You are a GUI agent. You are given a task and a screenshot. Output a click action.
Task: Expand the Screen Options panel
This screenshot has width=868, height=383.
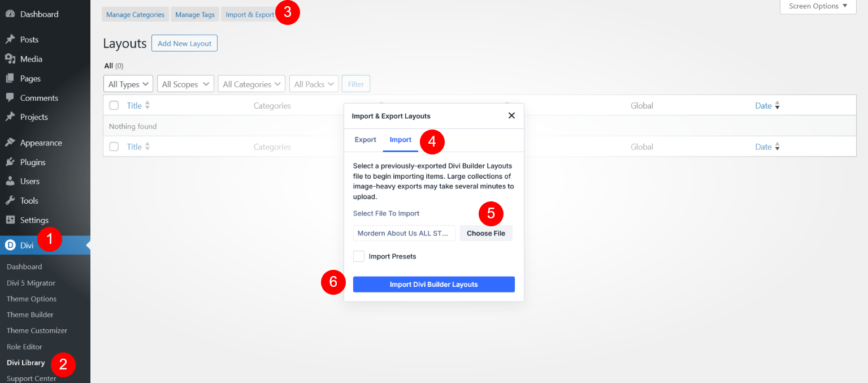818,6
